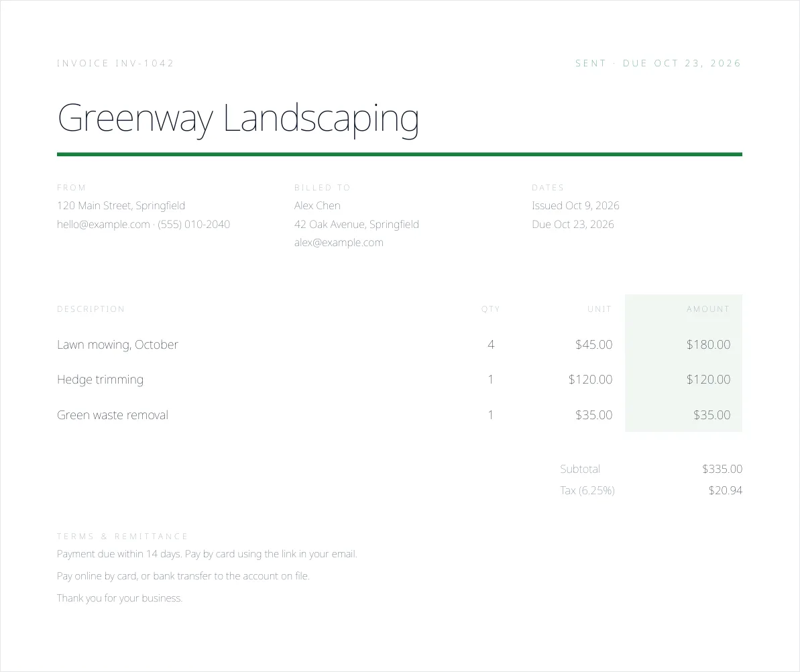Select the date line 'Due Oct 23, 2026' under DATES

[573, 225]
